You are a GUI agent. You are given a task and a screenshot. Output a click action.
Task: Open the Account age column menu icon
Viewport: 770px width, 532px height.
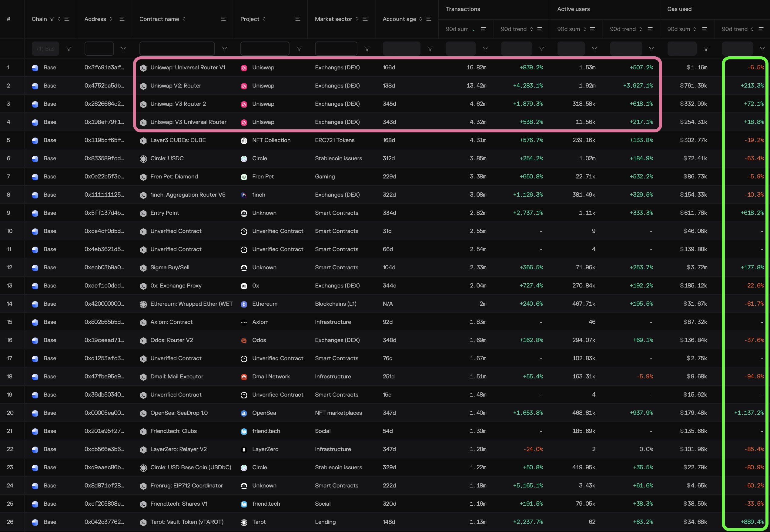(429, 19)
